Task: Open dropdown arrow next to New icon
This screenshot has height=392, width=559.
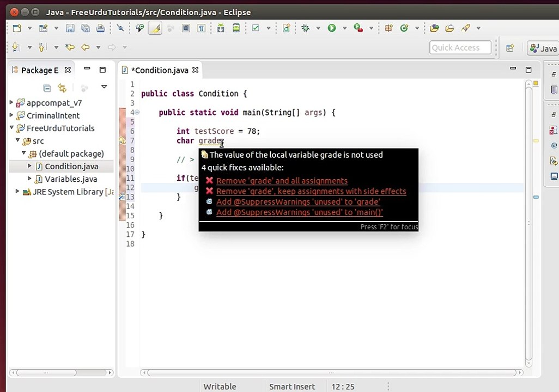Action: point(29,28)
